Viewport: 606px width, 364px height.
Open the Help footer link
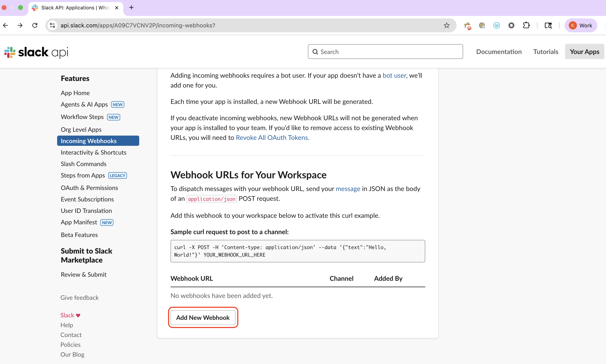point(67,325)
